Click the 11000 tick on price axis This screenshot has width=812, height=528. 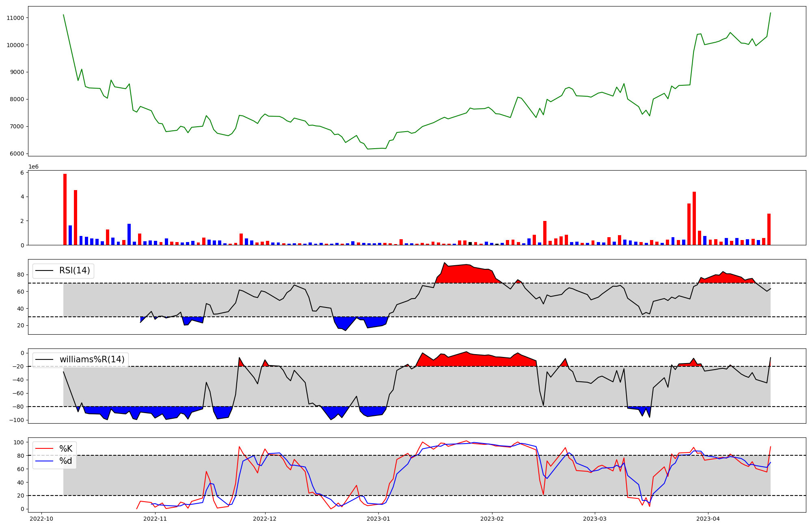[x=15, y=18]
